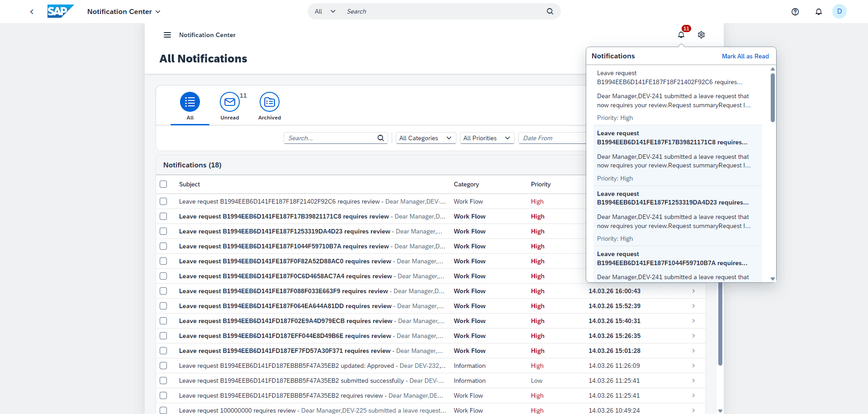Expand the Notification Center title dropdown
This screenshot has height=414, width=868.
123,12
